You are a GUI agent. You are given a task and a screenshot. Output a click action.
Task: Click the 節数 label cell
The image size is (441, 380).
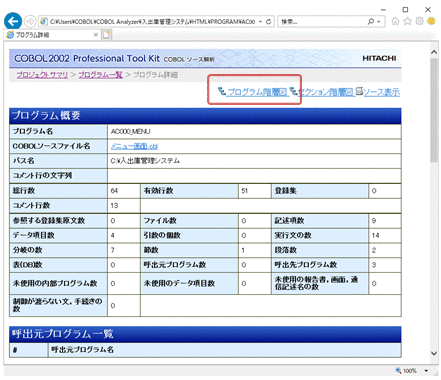click(189, 250)
